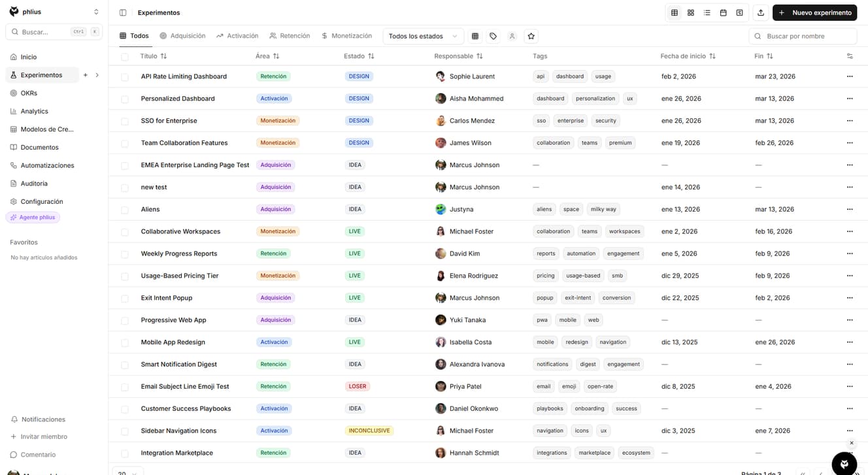Expand the Experimentos sidebar chevron
Viewport: 868px width, 475px height.
(x=97, y=74)
